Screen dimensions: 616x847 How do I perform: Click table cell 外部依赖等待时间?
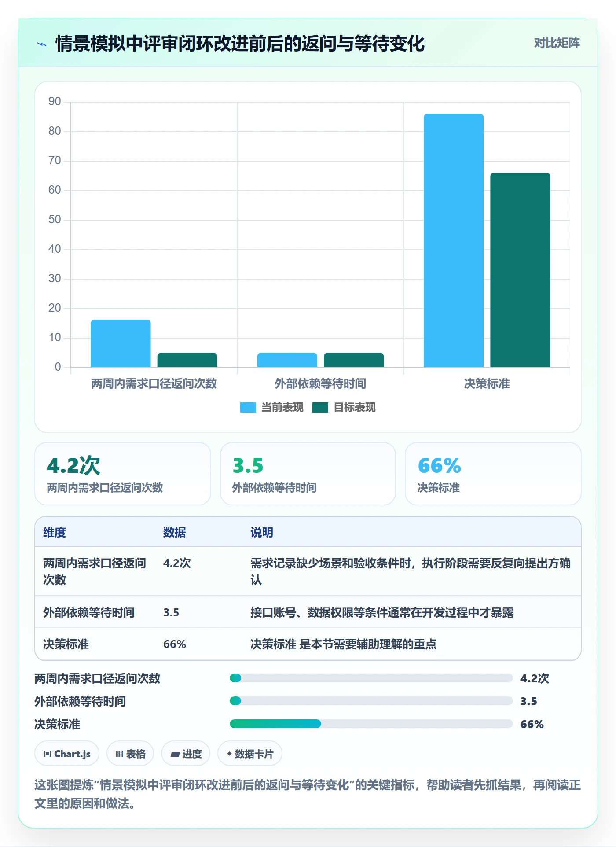pyautogui.click(x=89, y=612)
